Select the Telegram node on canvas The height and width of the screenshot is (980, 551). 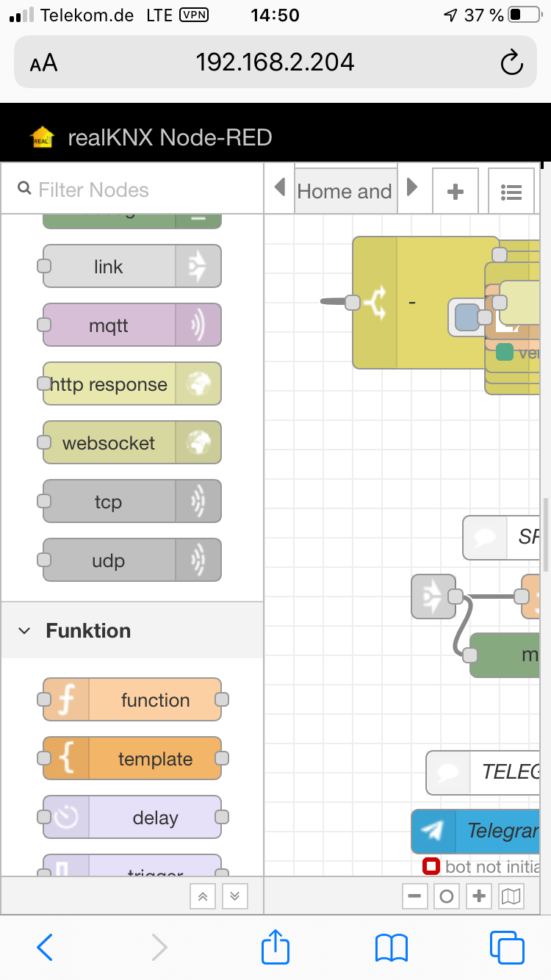pyautogui.click(x=476, y=832)
